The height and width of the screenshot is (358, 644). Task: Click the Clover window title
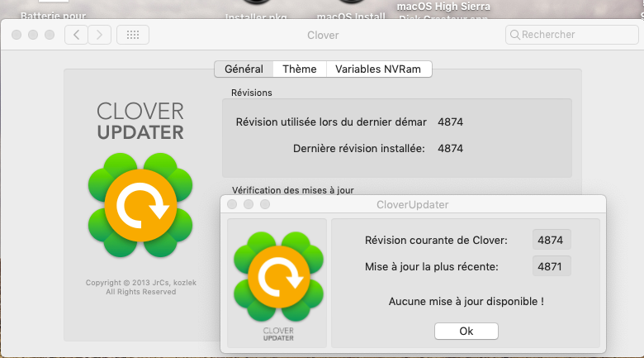[323, 36]
